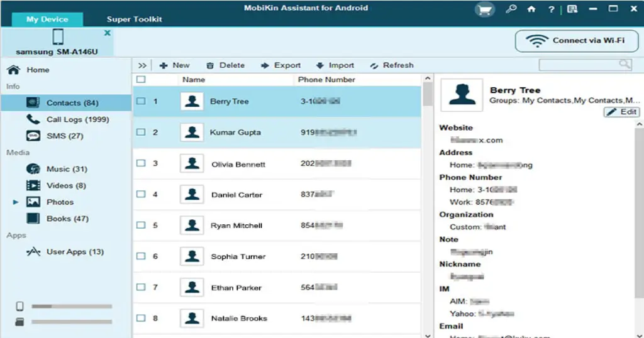Toggle the select-all contacts checkbox
Screen dimensions: 644x338
[141, 80]
